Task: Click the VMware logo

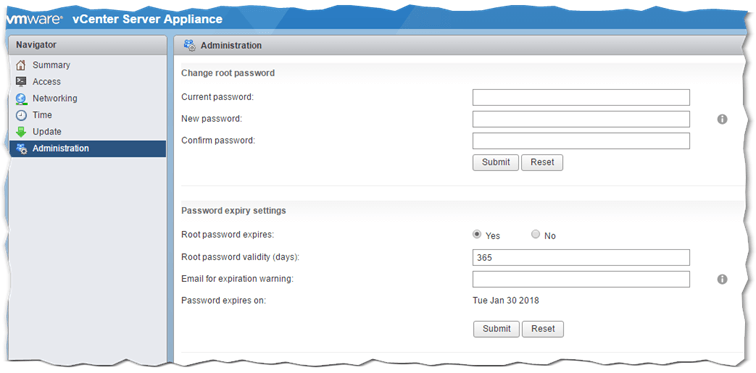Action: coord(34,20)
